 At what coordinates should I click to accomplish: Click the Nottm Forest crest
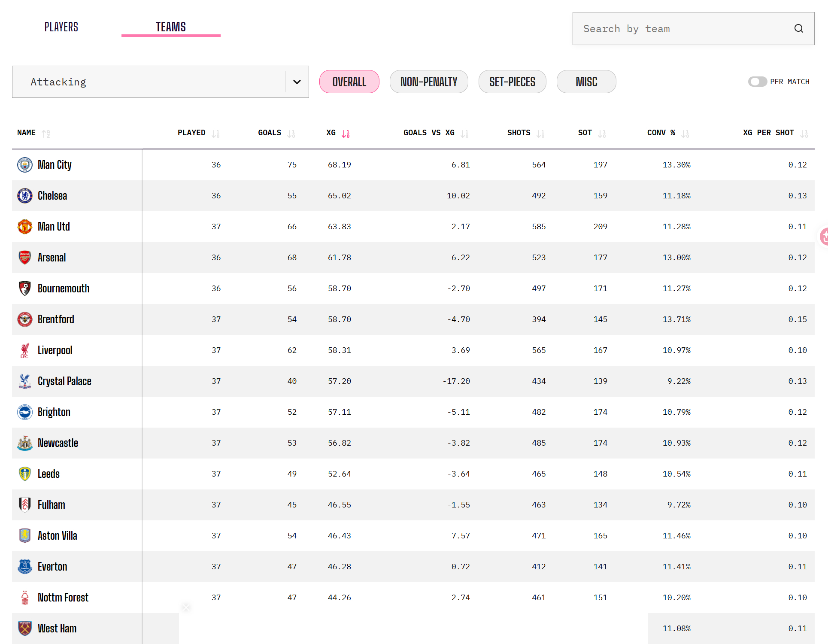[25, 598]
